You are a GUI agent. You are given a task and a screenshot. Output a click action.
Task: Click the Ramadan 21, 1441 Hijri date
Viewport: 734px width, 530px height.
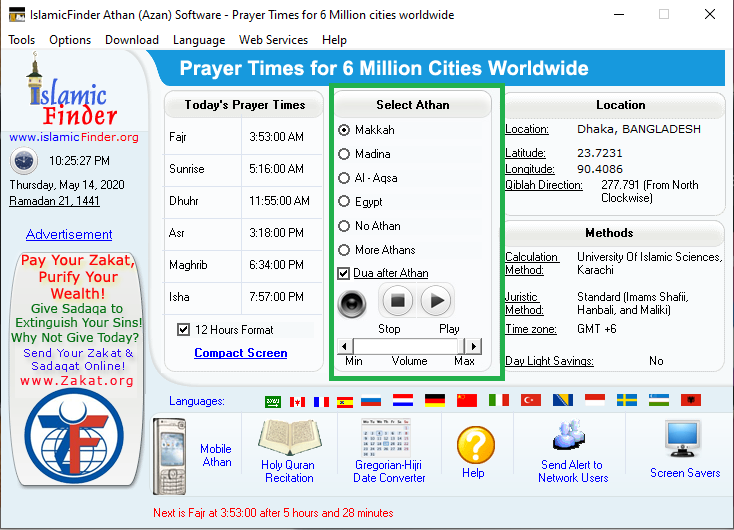(x=54, y=201)
